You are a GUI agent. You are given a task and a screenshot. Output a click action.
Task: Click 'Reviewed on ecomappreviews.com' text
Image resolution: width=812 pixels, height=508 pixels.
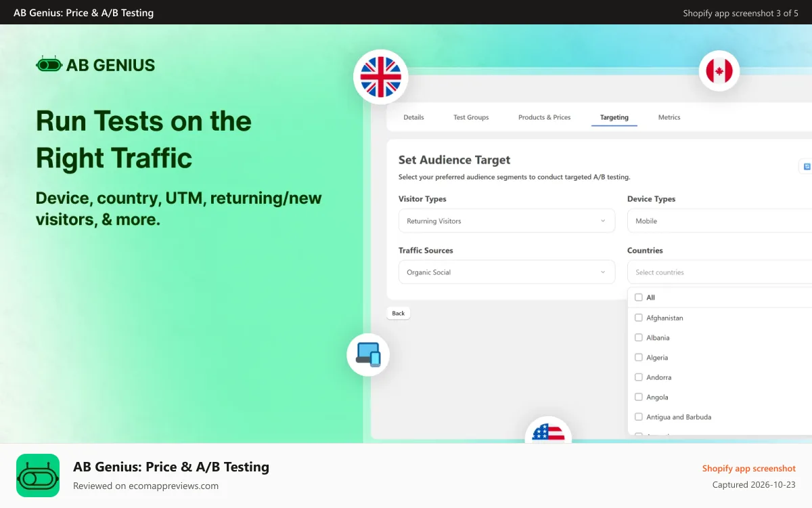(x=145, y=486)
